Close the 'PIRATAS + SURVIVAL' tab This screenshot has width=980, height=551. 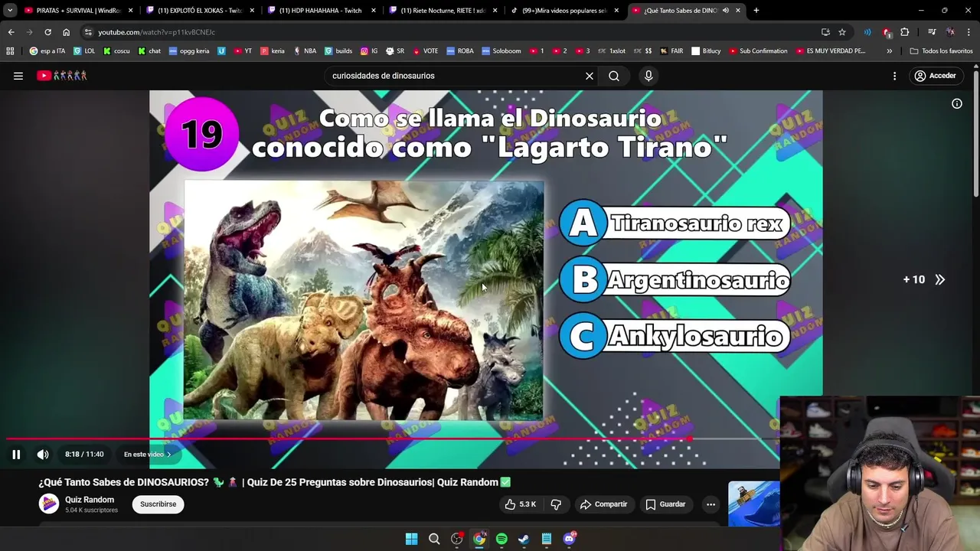click(131, 11)
